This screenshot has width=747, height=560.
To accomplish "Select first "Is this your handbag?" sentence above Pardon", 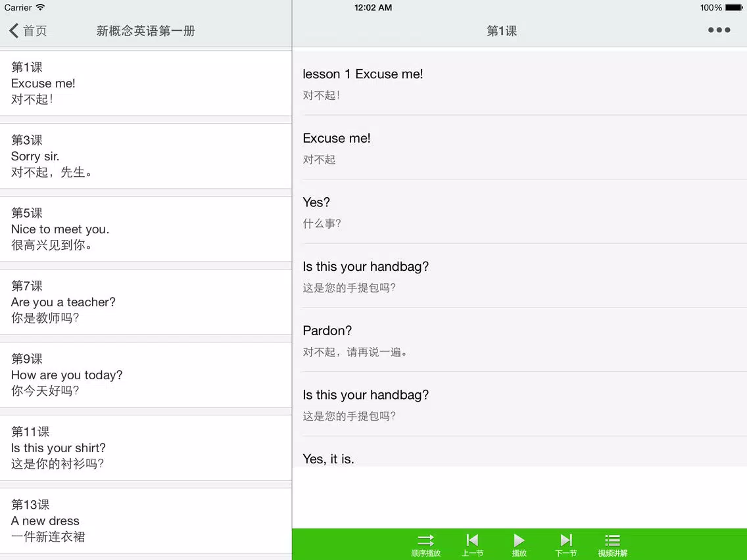I will [x=519, y=275].
